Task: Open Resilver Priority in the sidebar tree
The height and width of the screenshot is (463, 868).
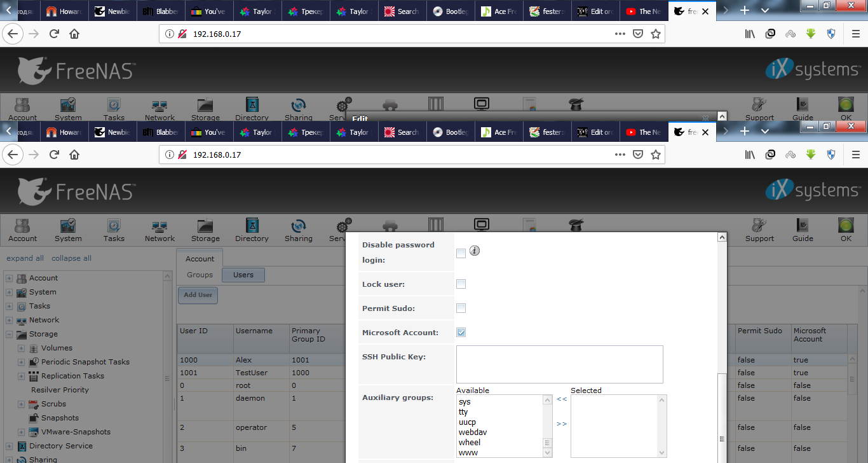Action: tap(60, 390)
